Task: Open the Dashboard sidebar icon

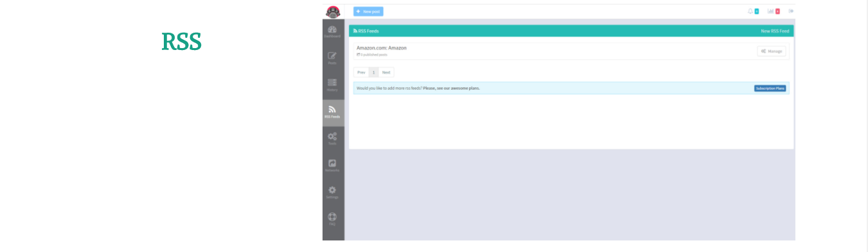Action: pos(332,31)
